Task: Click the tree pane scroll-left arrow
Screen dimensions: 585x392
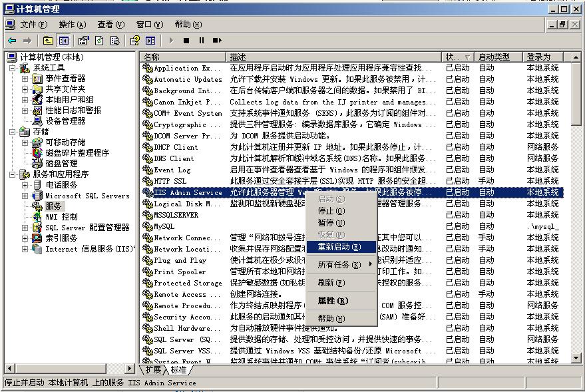Action: (10, 369)
